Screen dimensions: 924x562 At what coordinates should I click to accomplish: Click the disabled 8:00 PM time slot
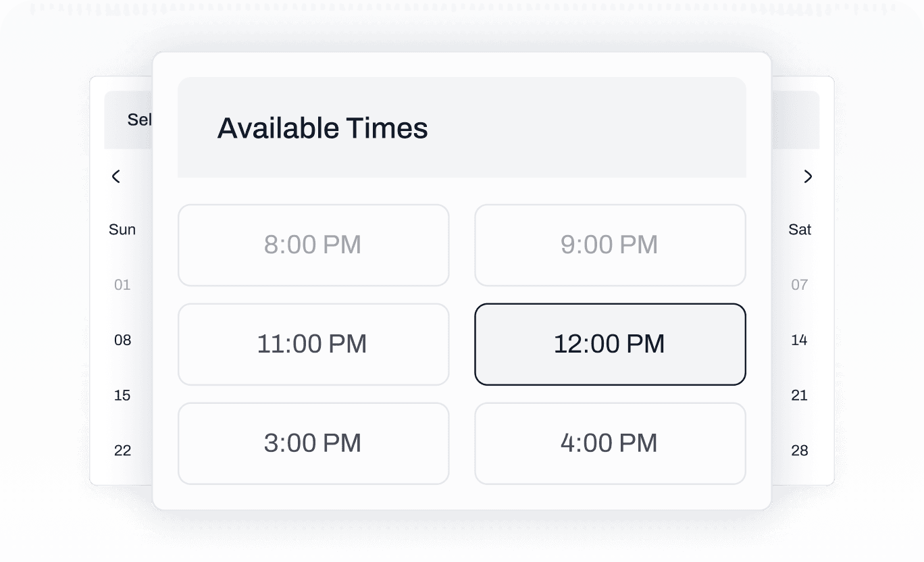tap(313, 245)
